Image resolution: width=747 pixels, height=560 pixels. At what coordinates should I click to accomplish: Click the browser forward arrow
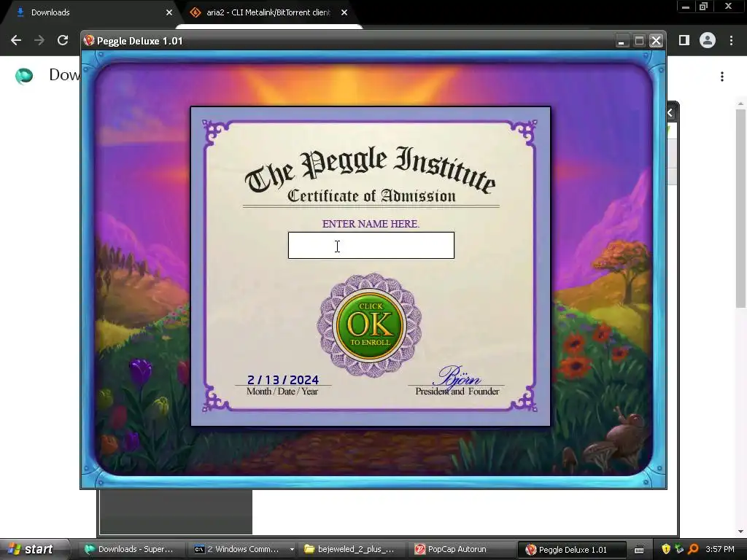click(39, 41)
